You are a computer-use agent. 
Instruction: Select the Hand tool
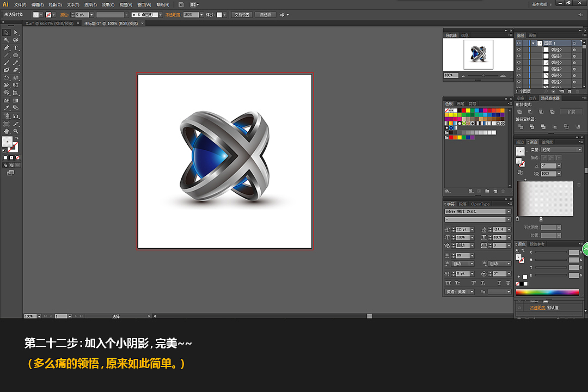point(7,131)
